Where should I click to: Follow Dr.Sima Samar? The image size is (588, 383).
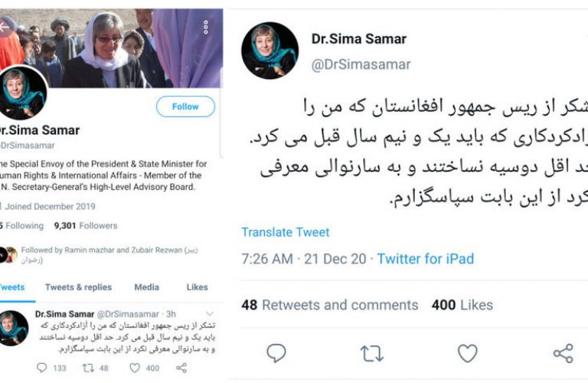[185, 106]
